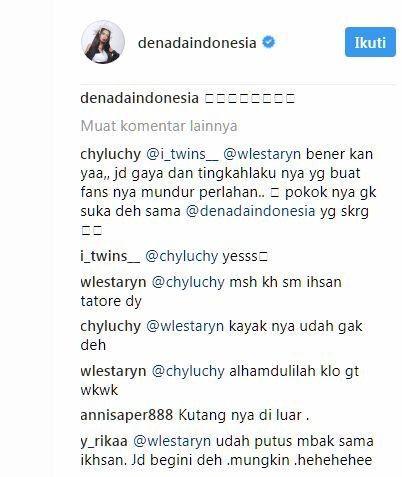Open chyluchy username on kayak nya comment
The width and height of the screenshot is (402, 477).
coord(111,326)
